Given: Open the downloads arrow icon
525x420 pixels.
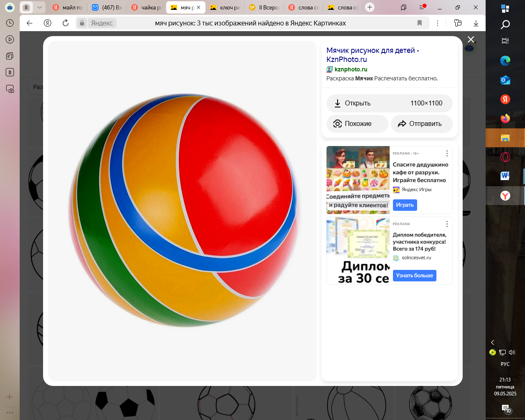Looking at the screenshot, I should pyautogui.click(x=476, y=23).
